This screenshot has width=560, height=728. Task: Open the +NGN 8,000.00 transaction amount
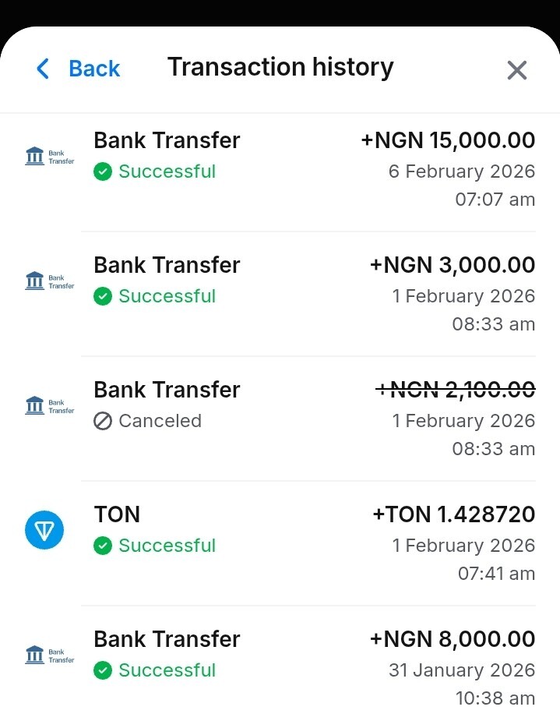(x=453, y=639)
